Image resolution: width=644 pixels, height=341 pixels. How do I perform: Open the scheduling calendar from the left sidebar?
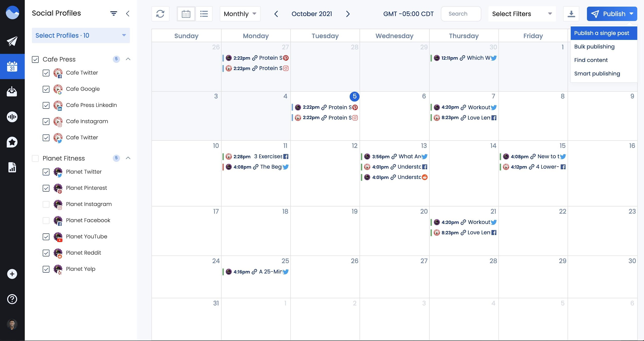coord(12,67)
